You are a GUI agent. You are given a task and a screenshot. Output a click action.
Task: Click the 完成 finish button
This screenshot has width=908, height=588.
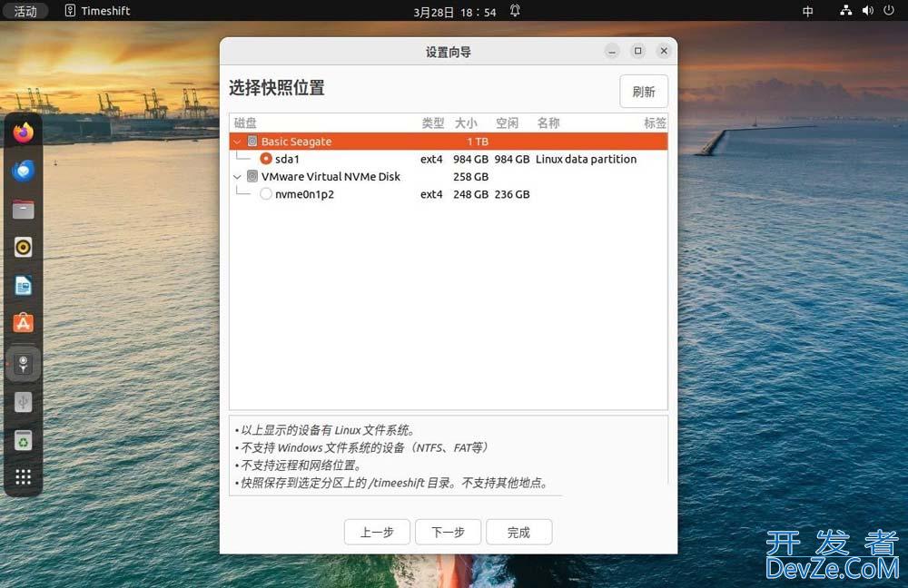point(518,532)
